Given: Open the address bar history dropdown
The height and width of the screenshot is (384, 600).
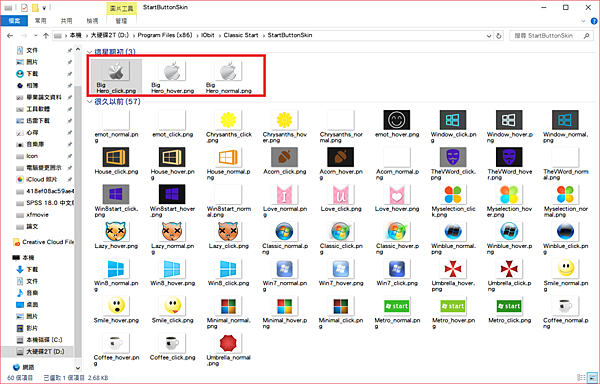Looking at the screenshot, I should [489, 36].
